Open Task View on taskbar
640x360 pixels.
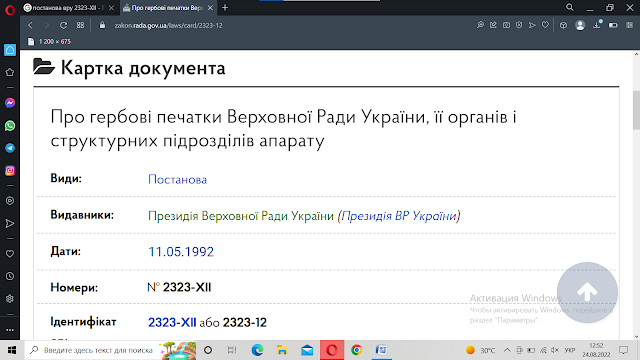click(x=232, y=350)
